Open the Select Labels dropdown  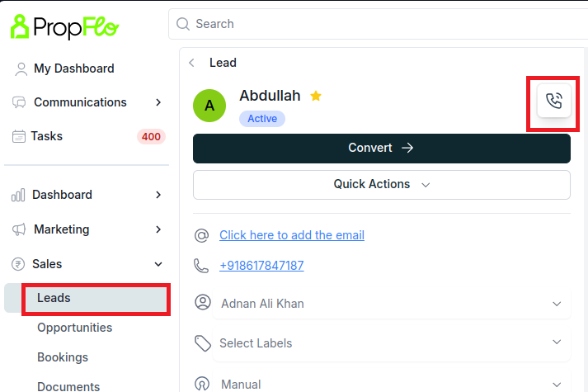(392, 343)
